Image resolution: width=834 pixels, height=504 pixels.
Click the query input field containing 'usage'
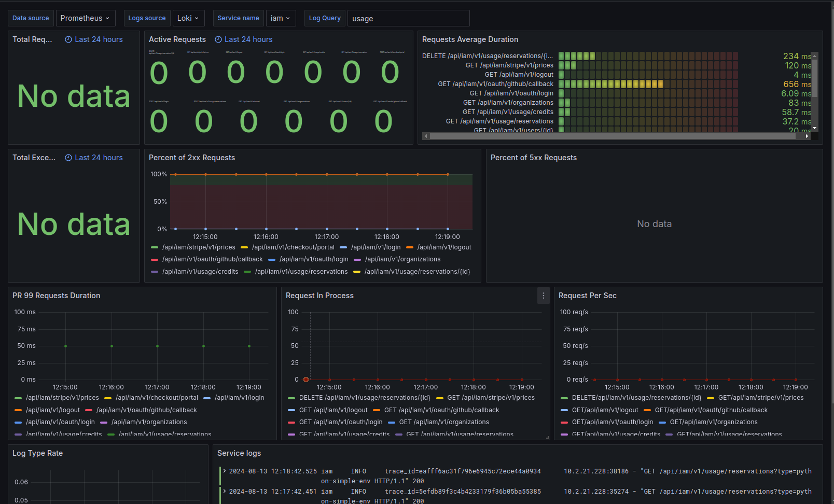click(408, 18)
